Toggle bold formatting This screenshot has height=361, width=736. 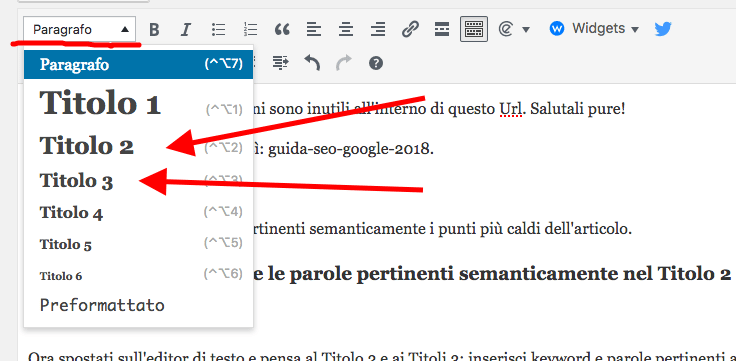[154, 30]
